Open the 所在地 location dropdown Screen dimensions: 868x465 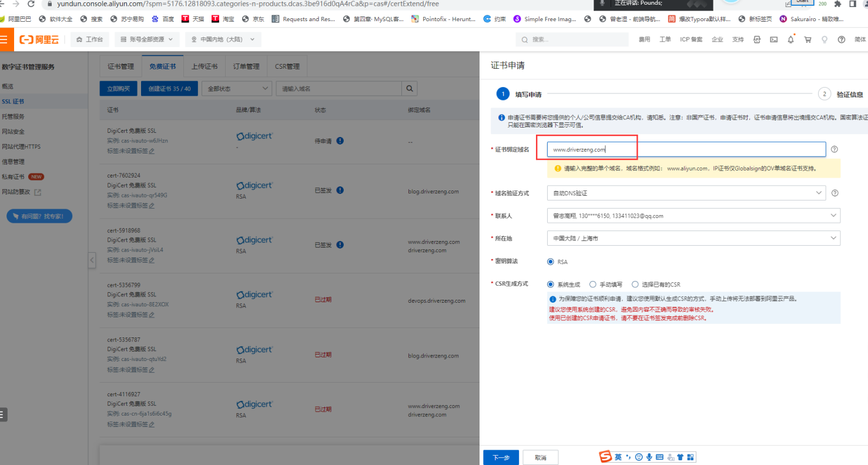coord(693,238)
